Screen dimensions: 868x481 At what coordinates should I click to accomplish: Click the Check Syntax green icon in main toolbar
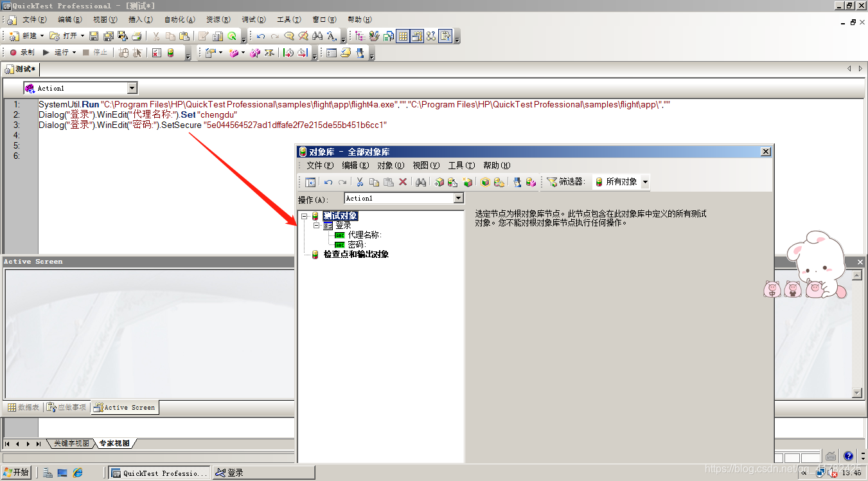click(232, 36)
